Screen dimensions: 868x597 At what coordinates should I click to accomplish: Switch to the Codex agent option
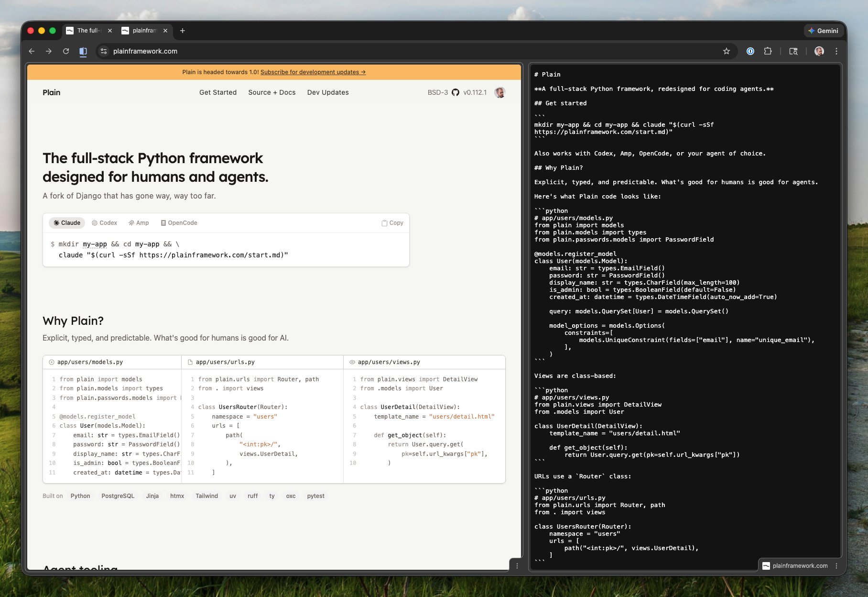coord(105,223)
